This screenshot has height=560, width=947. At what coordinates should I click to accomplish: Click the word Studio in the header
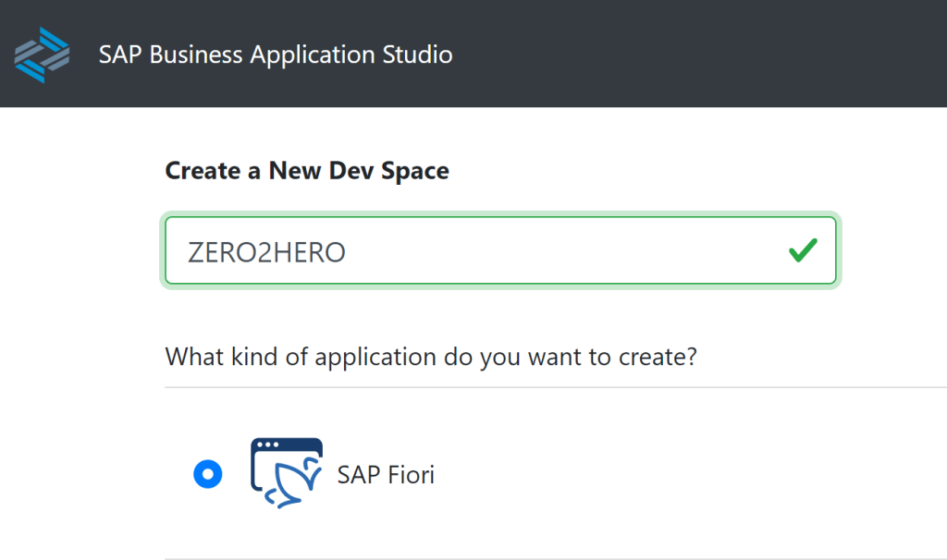click(418, 55)
